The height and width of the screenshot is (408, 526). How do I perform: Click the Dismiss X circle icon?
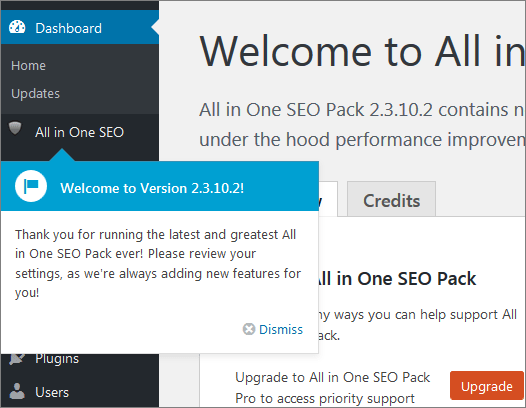coord(249,329)
